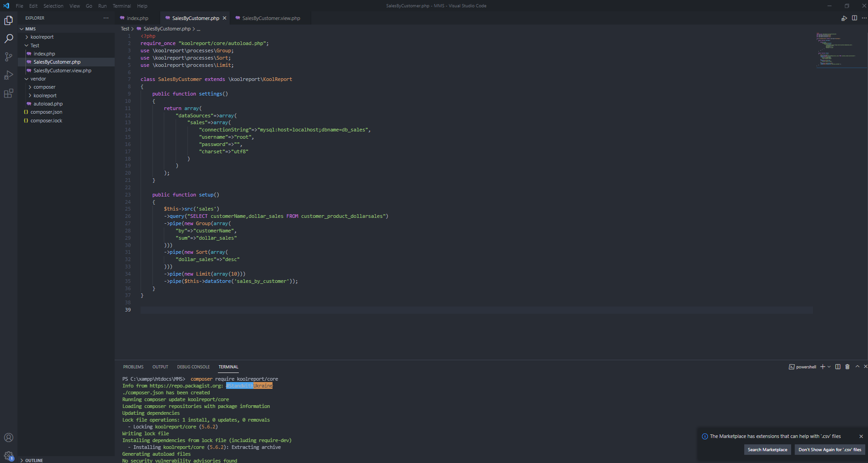Open the Extensions view
868x463 pixels.
pos(9,94)
